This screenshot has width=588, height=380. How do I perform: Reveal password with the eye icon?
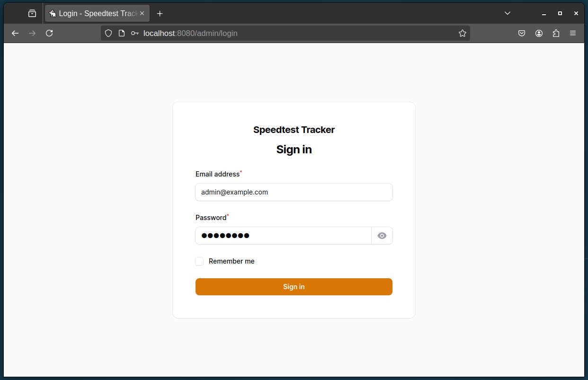[x=382, y=236]
